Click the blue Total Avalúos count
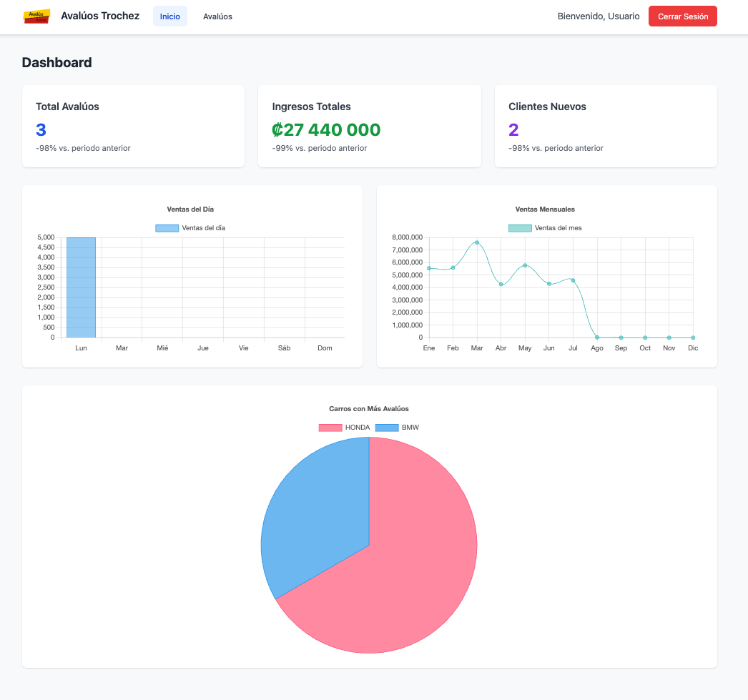The image size is (748, 700). [41, 129]
